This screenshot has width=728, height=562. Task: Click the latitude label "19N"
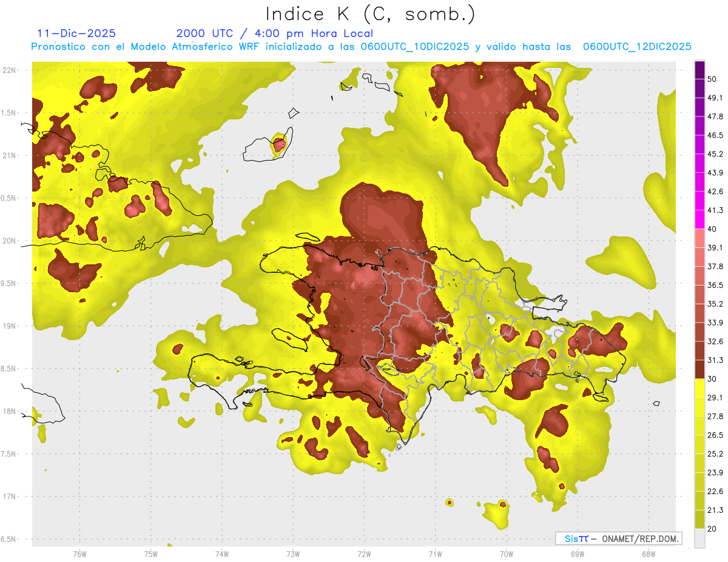point(9,326)
